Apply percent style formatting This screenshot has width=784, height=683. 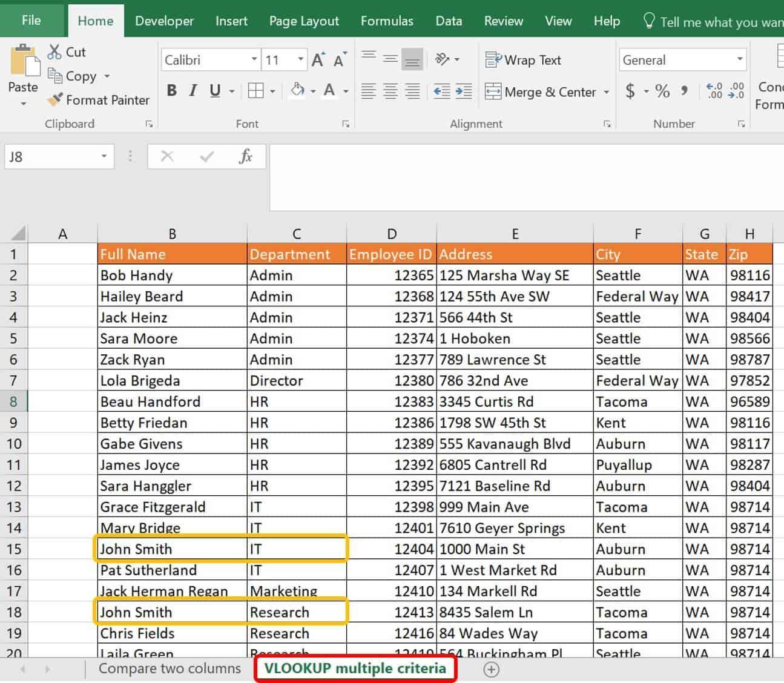[662, 92]
